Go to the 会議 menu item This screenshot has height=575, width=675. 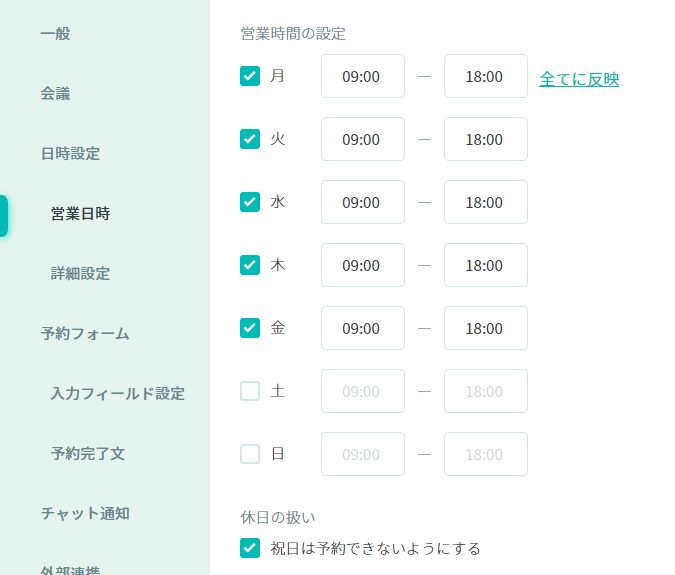tap(55, 94)
